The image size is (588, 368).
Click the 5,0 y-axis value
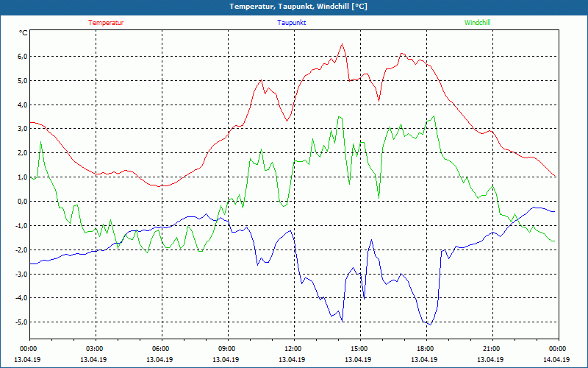23,81
